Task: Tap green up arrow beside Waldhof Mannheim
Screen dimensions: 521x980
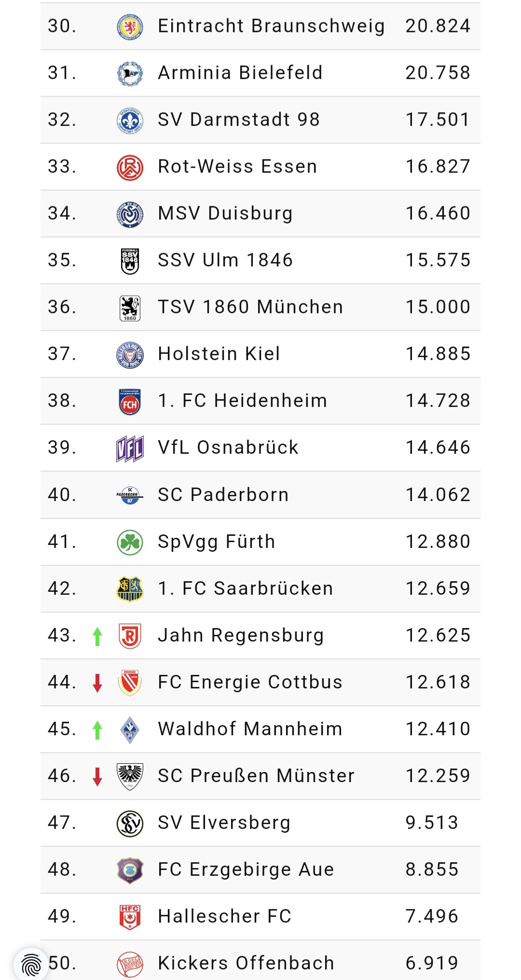Action: click(97, 730)
